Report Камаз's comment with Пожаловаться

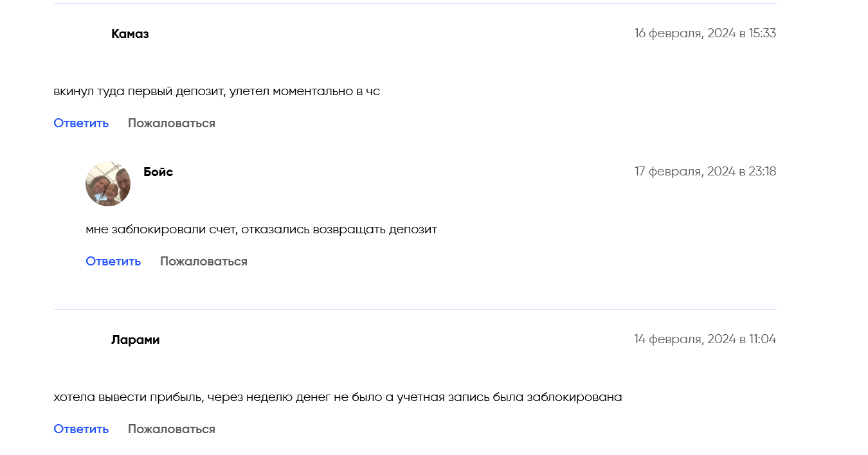(x=171, y=123)
